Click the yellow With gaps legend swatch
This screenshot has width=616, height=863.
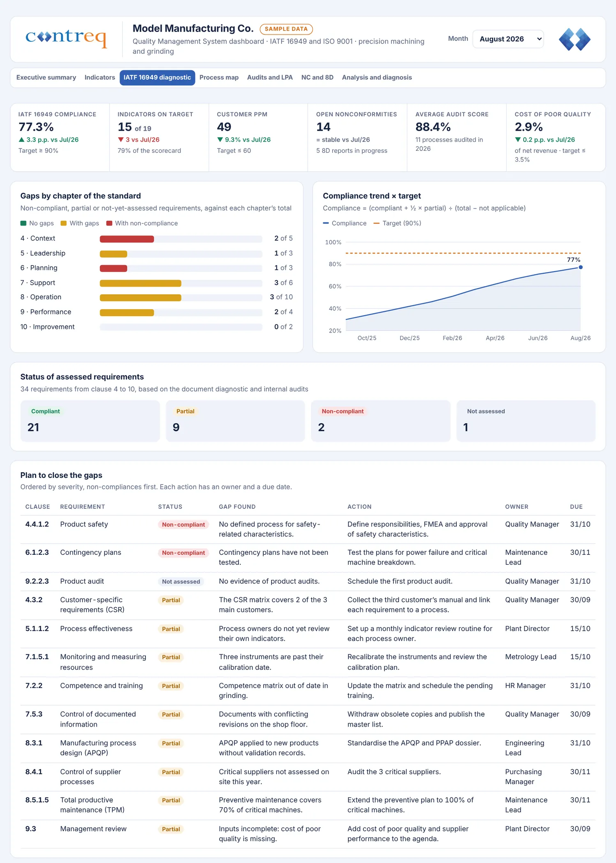click(x=64, y=223)
